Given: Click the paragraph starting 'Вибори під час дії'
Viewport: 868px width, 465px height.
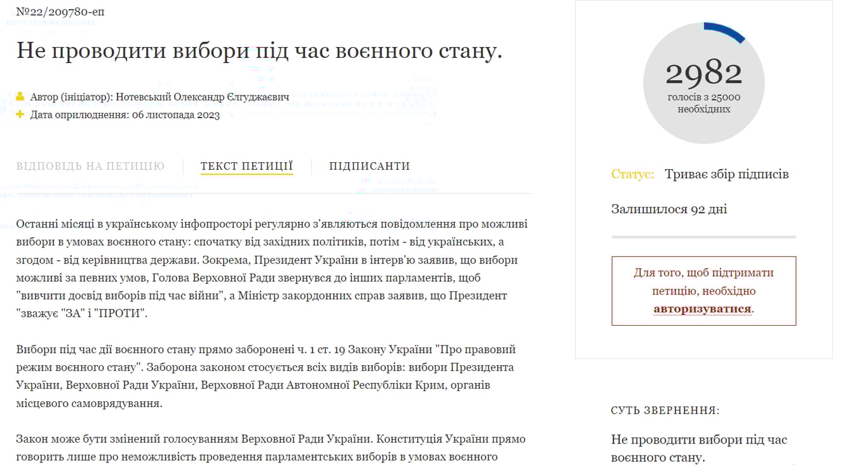Looking at the screenshot, I should (x=266, y=377).
